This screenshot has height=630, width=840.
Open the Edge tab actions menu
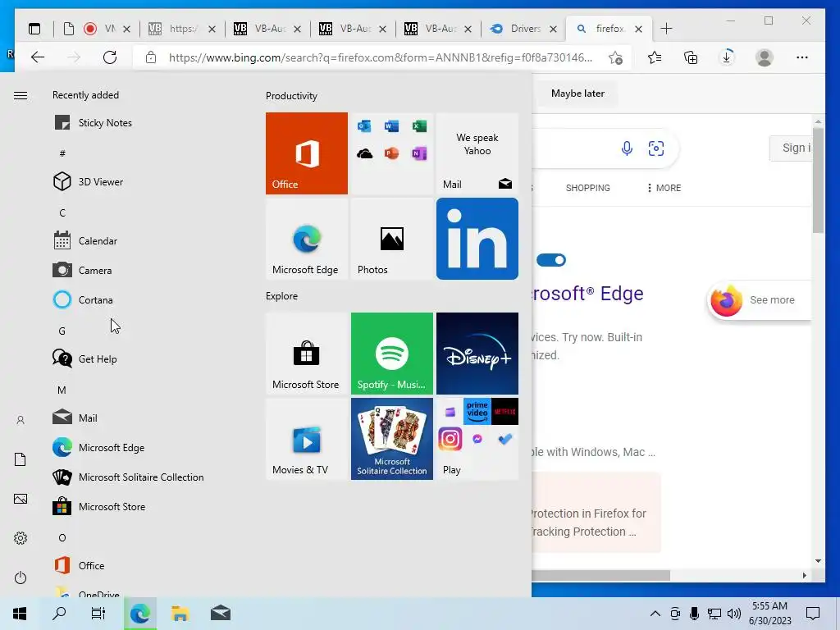[x=34, y=29]
